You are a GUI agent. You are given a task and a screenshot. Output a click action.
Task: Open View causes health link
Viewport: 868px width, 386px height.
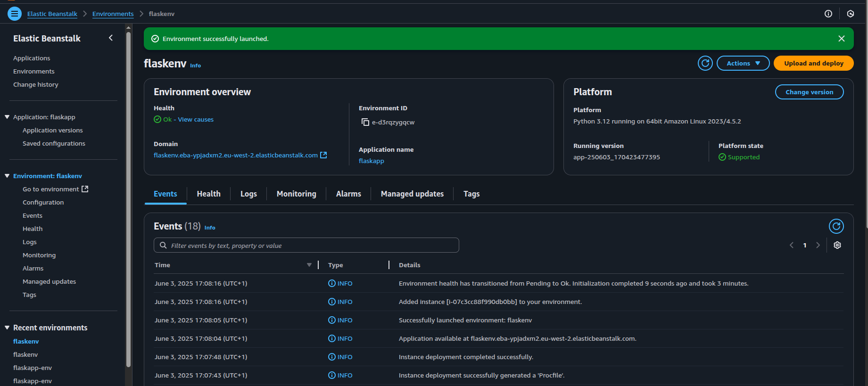click(196, 120)
